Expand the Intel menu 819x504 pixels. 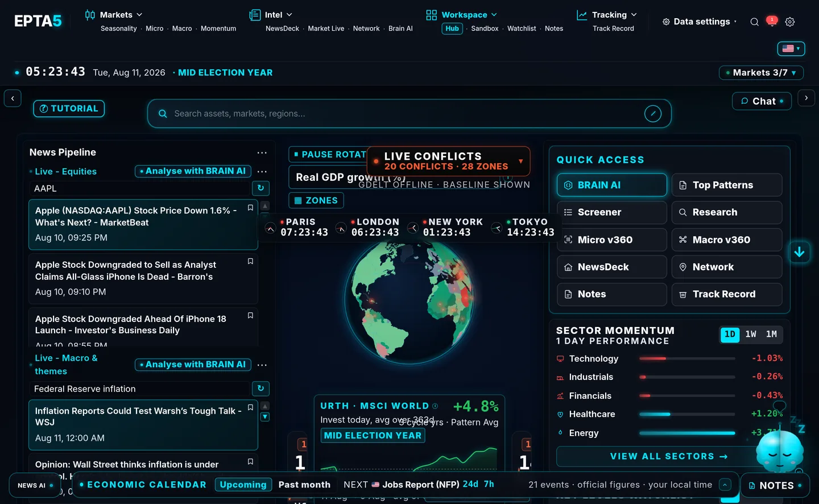click(x=271, y=15)
